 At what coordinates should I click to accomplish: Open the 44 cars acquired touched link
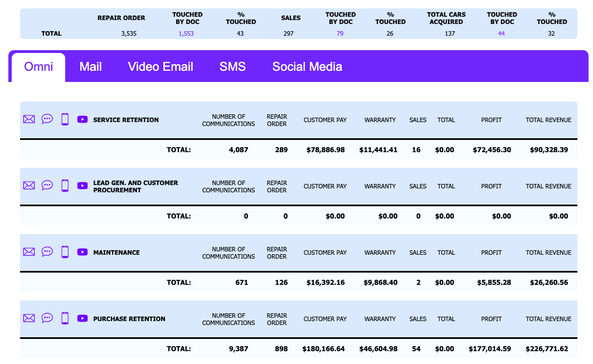pyautogui.click(x=501, y=33)
